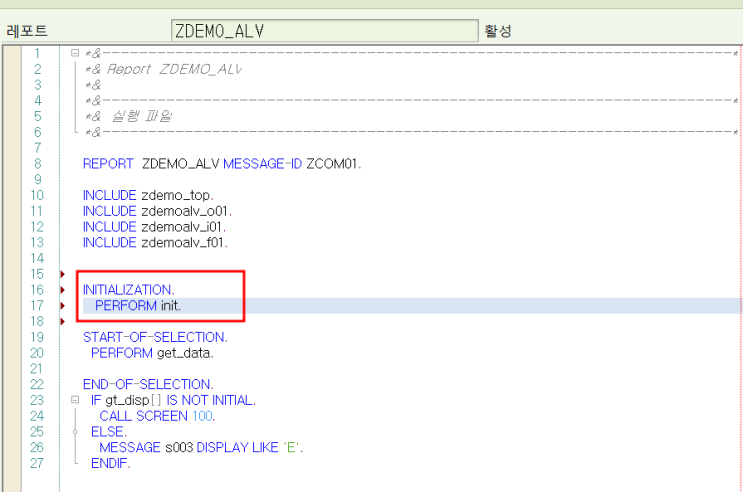Screen dimensions: 743x492
Task: Click include name zdemoalv_o01
Action: [x=185, y=211]
